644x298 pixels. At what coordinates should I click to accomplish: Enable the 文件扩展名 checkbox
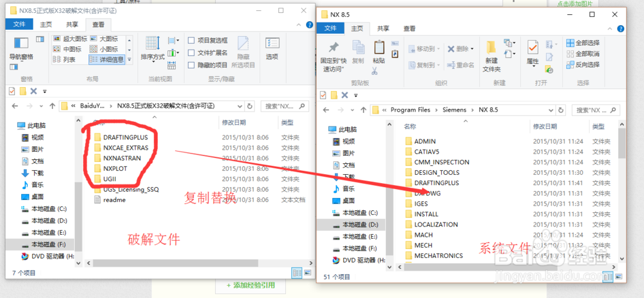point(191,53)
